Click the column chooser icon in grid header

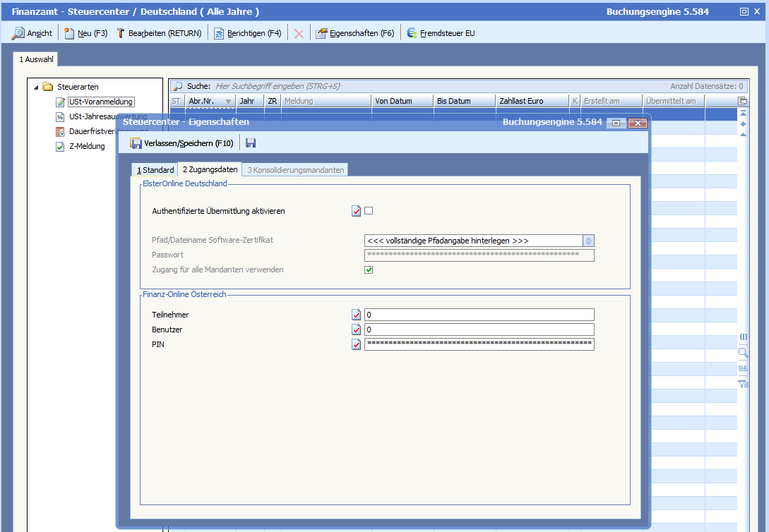click(742, 101)
